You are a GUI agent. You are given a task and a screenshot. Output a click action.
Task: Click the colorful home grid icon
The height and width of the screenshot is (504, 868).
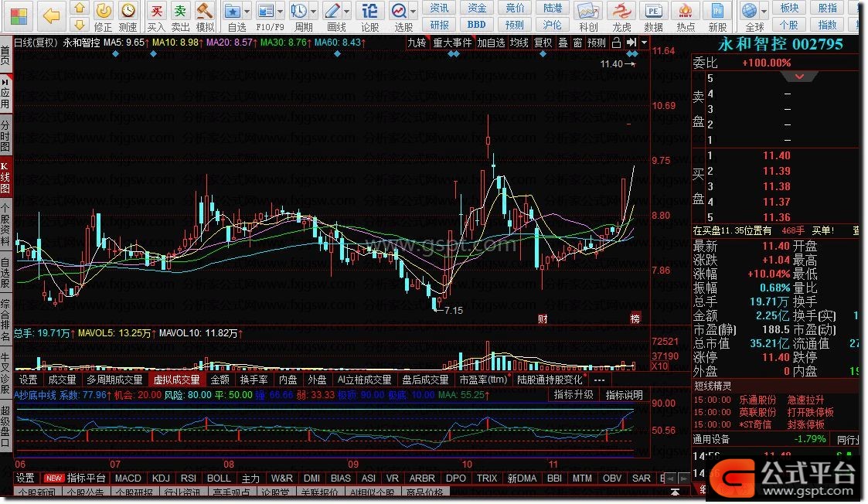[19, 16]
